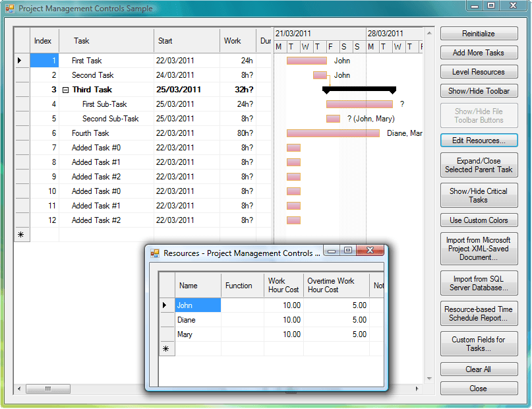Click the Second Task name cell
The height and width of the screenshot is (409, 532).
[x=106, y=75]
